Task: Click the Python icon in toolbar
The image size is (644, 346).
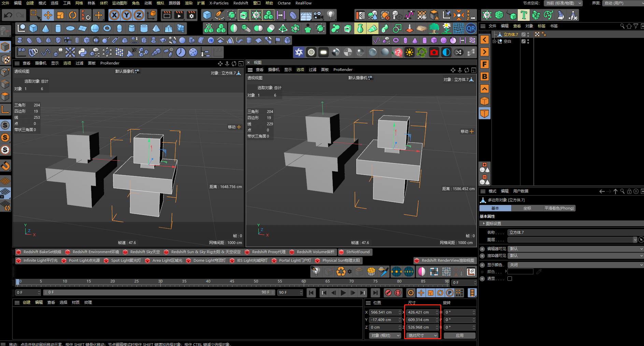Action: click(83, 52)
